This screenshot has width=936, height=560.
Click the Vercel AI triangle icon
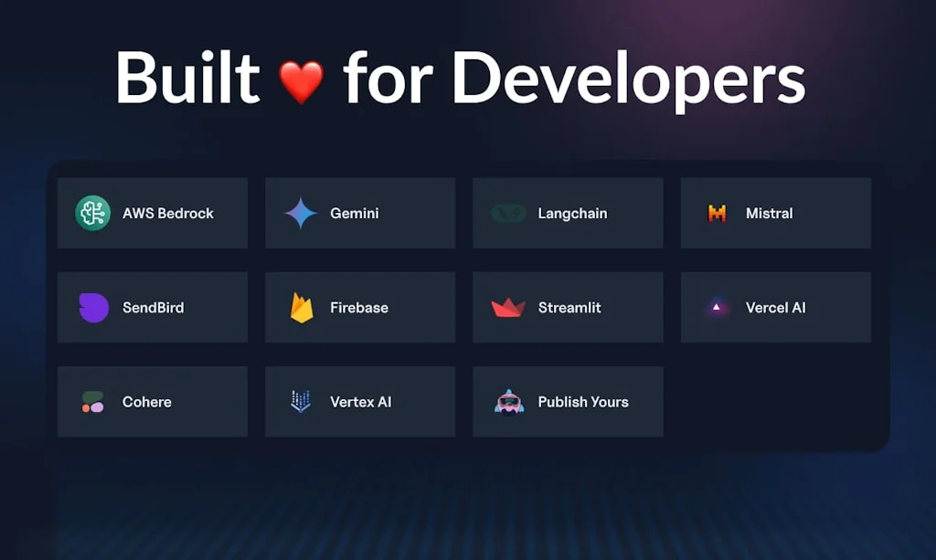[717, 308]
